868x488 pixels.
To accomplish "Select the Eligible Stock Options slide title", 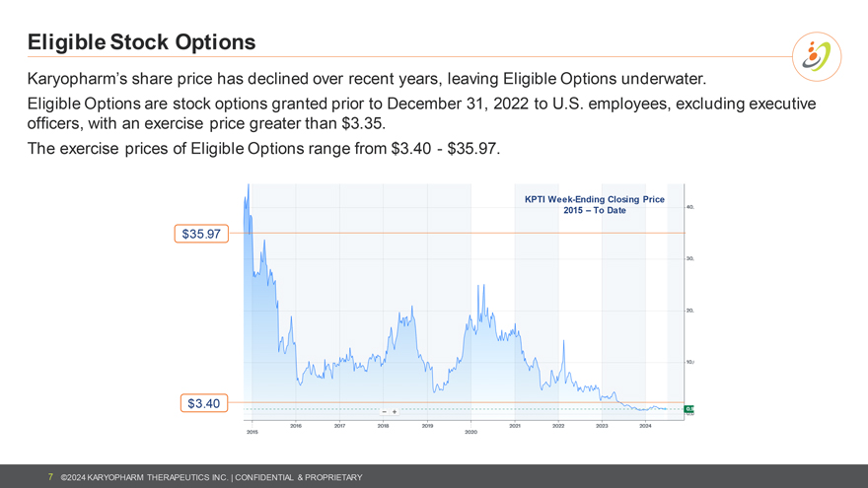I will click(x=142, y=42).
